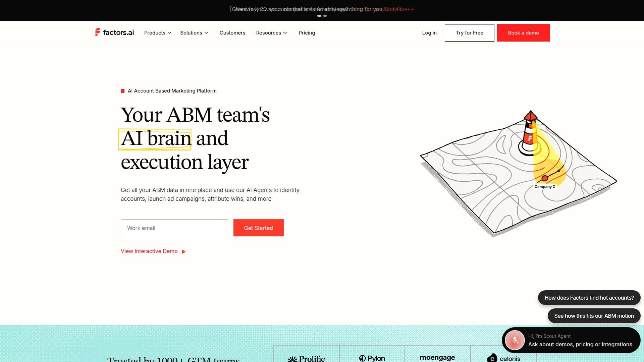Click "Ask about demos, pricing or integrations" field

point(580,345)
